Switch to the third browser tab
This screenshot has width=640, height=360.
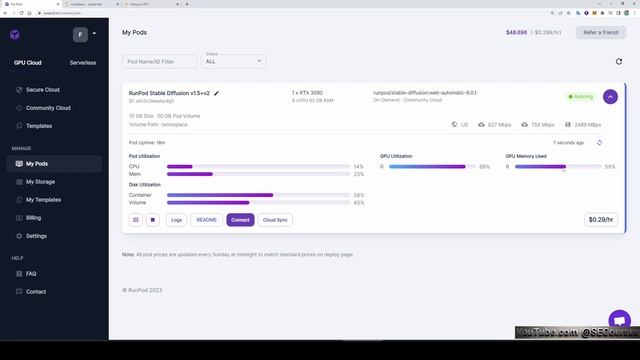(x=151, y=4)
